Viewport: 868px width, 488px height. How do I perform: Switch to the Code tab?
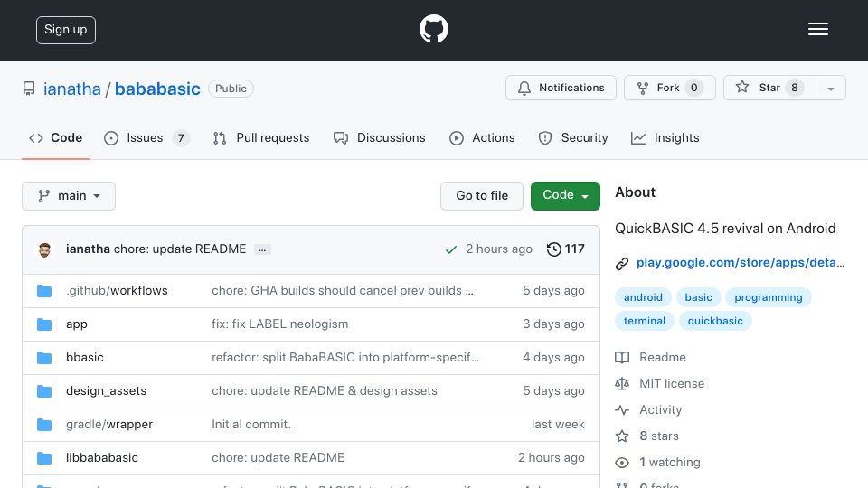coord(55,137)
